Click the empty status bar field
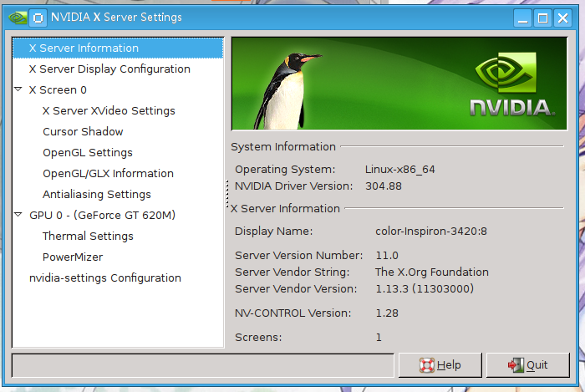This screenshot has width=585, height=392. [x=203, y=365]
